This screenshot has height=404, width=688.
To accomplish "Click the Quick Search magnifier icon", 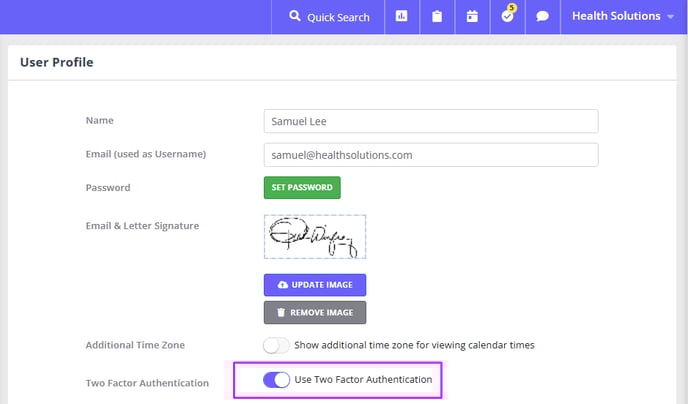I will click(x=295, y=16).
